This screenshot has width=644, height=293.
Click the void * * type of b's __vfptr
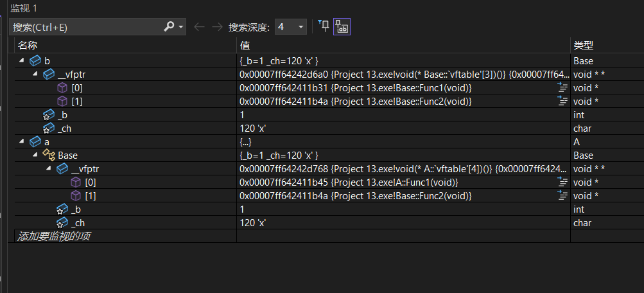click(x=589, y=75)
